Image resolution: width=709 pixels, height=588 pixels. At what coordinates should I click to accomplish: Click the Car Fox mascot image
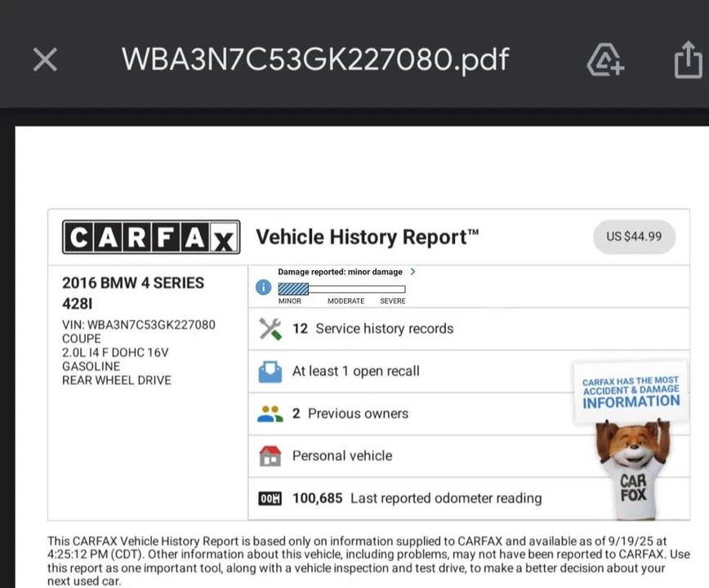633,470
